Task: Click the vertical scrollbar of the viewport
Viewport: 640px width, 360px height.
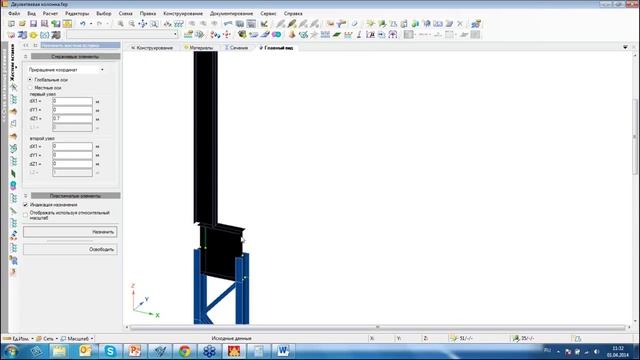Action: (634, 137)
